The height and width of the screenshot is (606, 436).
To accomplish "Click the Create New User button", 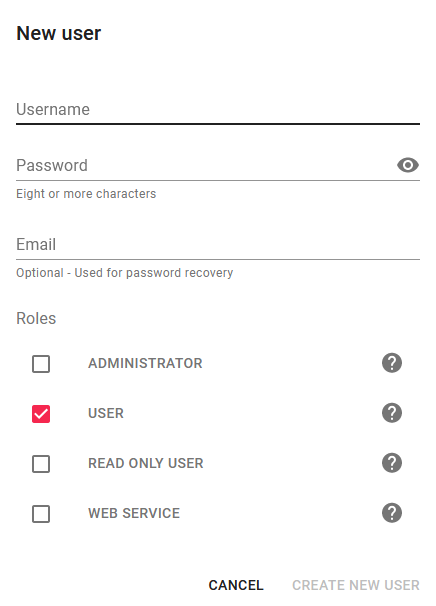I will 356,585.
